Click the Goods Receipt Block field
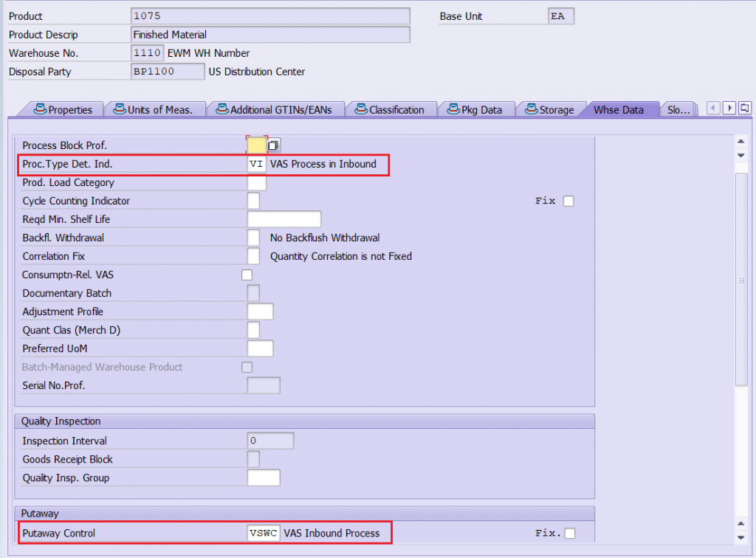 click(253, 459)
